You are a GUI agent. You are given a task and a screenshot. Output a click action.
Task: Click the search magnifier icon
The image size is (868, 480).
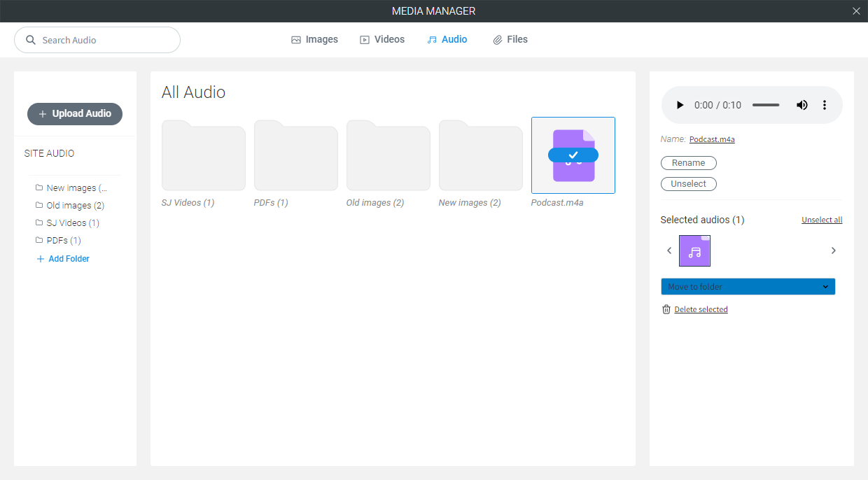point(31,40)
